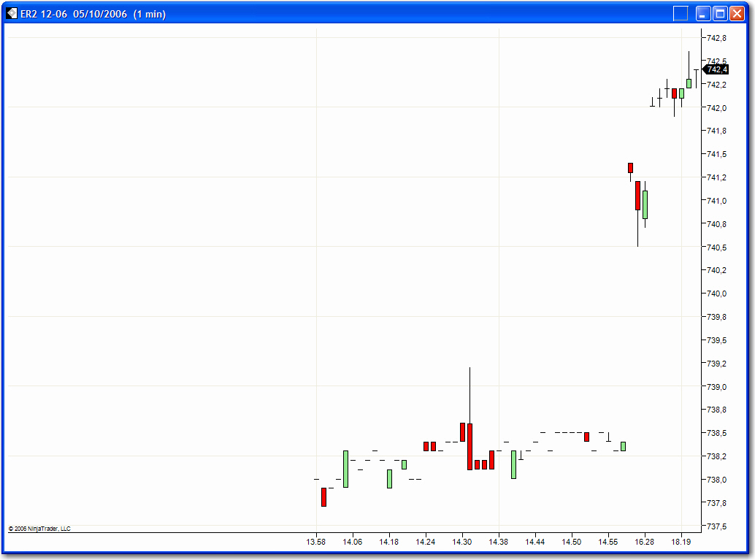The width and height of the screenshot is (755, 560).
Task: Click the 741,0 price axis label
Action: pyautogui.click(x=716, y=201)
